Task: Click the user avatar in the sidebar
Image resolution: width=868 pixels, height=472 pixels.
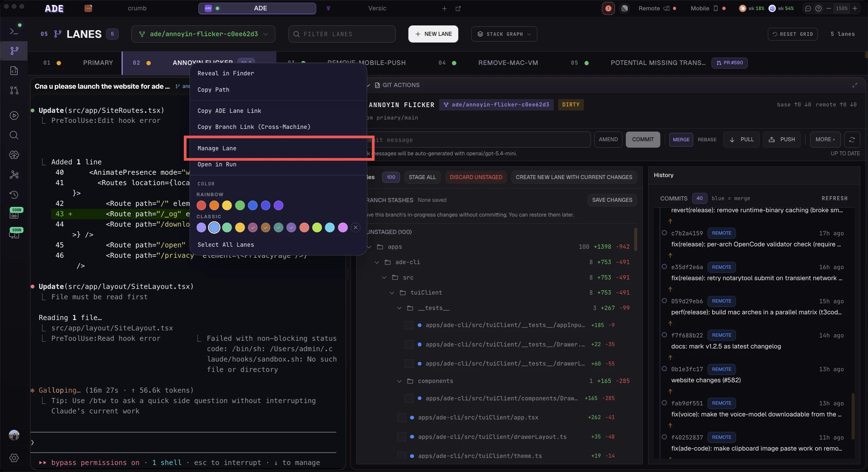Action: tap(14, 435)
